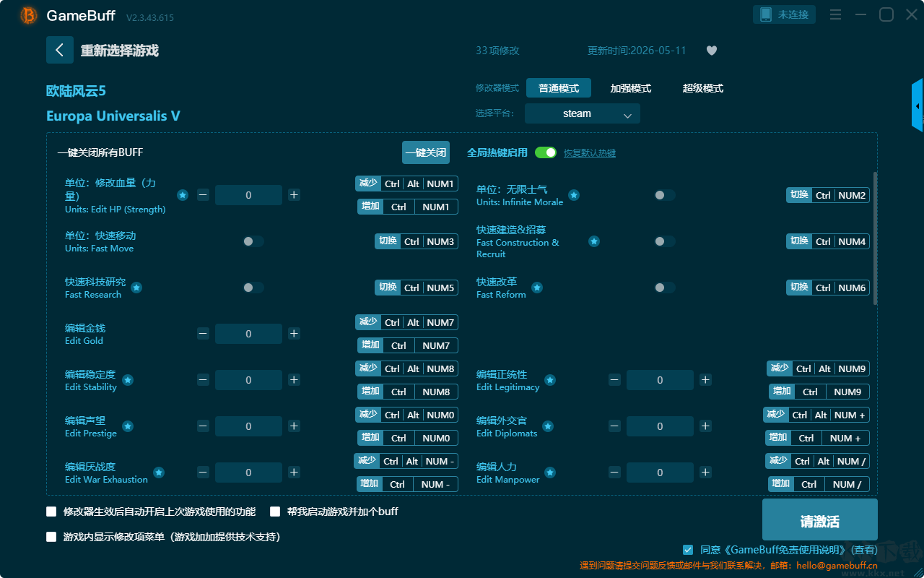Click the 更新时间:2026-05-11 text
The height and width of the screenshot is (578, 924).
click(x=637, y=51)
